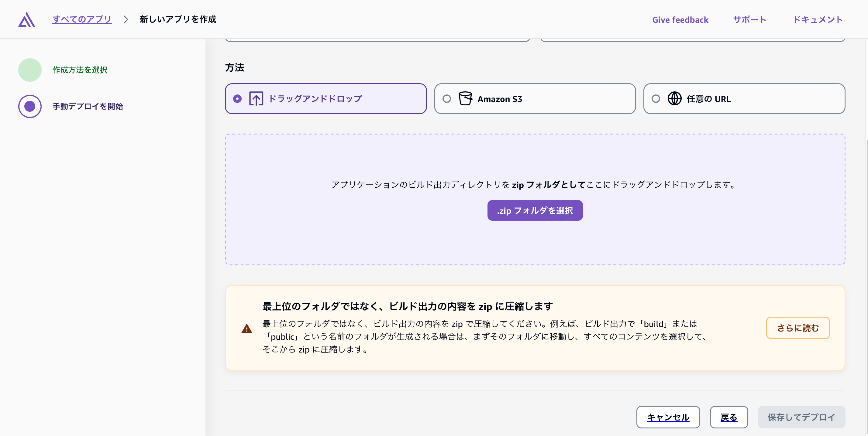This screenshot has height=436, width=868.
Task: Click the さらに読む button
Action: tap(797, 328)
